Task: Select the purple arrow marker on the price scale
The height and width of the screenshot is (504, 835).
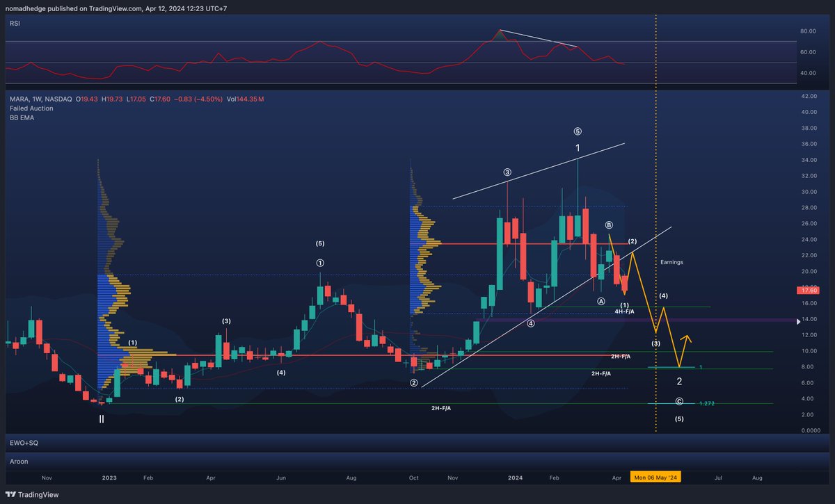Action: (x=797, y=321)
